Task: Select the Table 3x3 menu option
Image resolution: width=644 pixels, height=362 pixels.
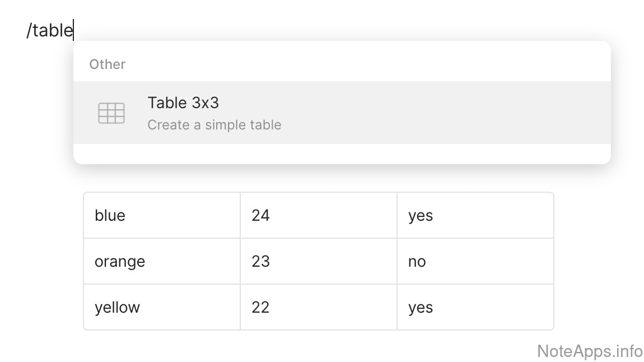Action: tap(183, 103)
